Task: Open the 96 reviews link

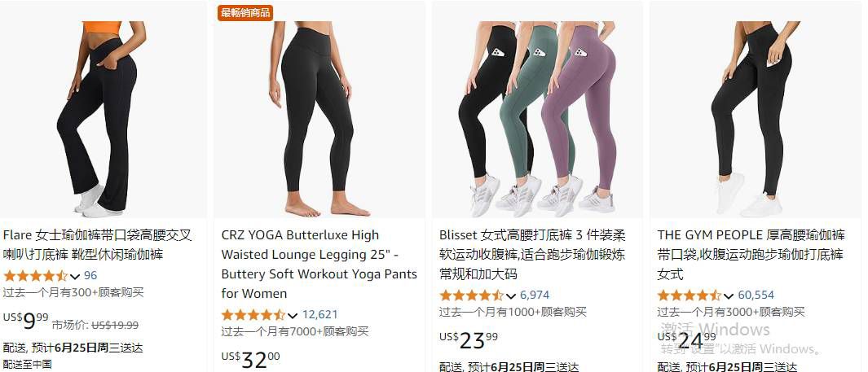Action: pyautogui.click(x=90, y=275)
